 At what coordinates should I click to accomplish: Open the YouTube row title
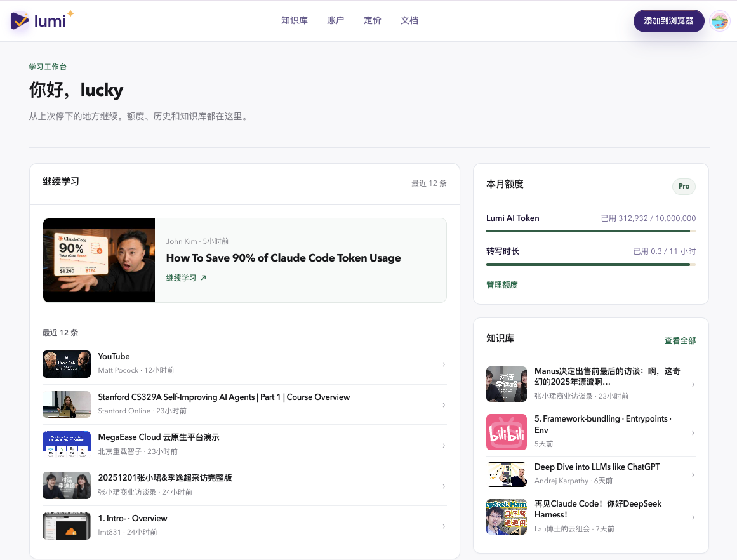click(114, 356)
